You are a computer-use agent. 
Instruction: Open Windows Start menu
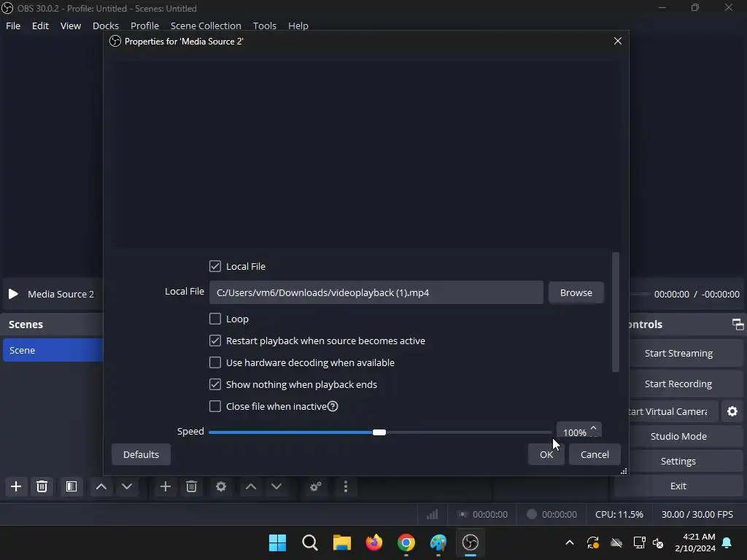pos(277,542)
